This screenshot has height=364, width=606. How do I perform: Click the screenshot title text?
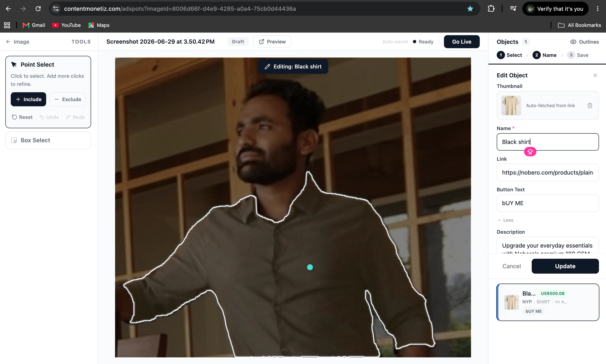(x=161, y=42)
